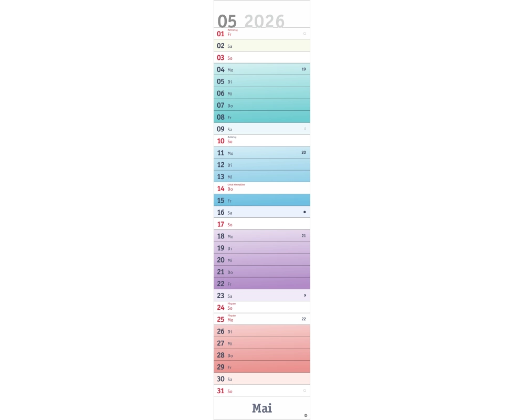Select week number 22 on 25 Mo
This screenshot has height=420, width=525.
(303, 319)
